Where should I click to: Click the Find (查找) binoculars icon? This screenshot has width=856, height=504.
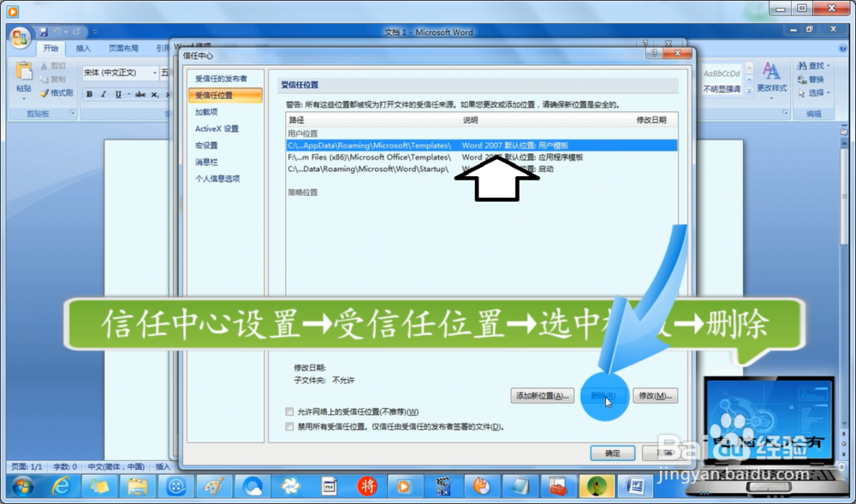pos(802,66)
